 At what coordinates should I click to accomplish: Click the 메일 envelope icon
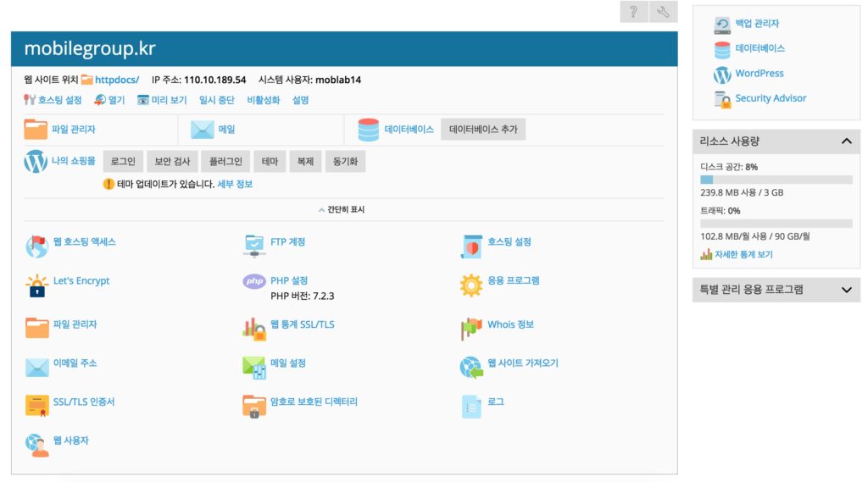point(202,130)
